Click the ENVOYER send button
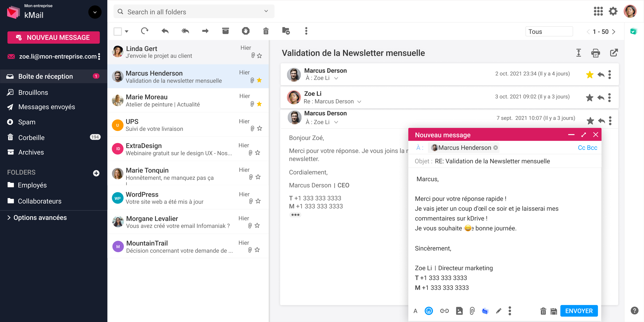 [x=579, y=311]
